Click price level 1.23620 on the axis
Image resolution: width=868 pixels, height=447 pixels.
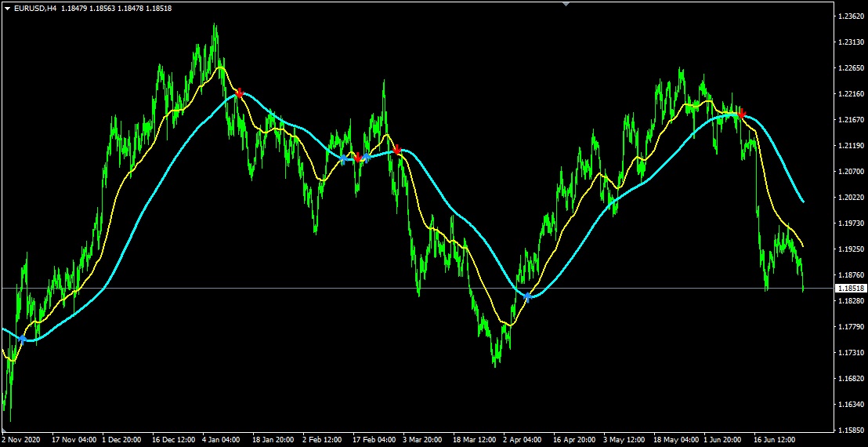click(x=852, y=16)
